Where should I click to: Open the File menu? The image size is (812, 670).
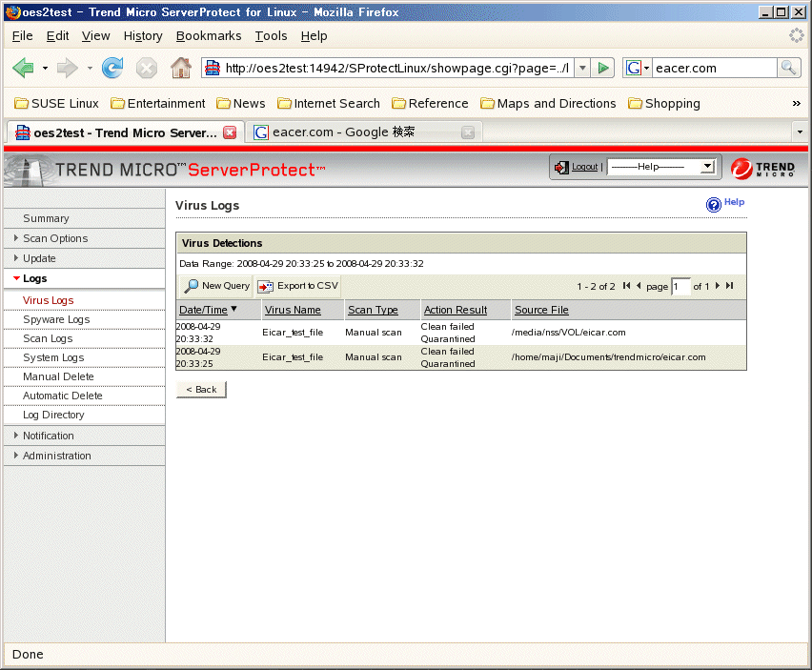[22, 35]
